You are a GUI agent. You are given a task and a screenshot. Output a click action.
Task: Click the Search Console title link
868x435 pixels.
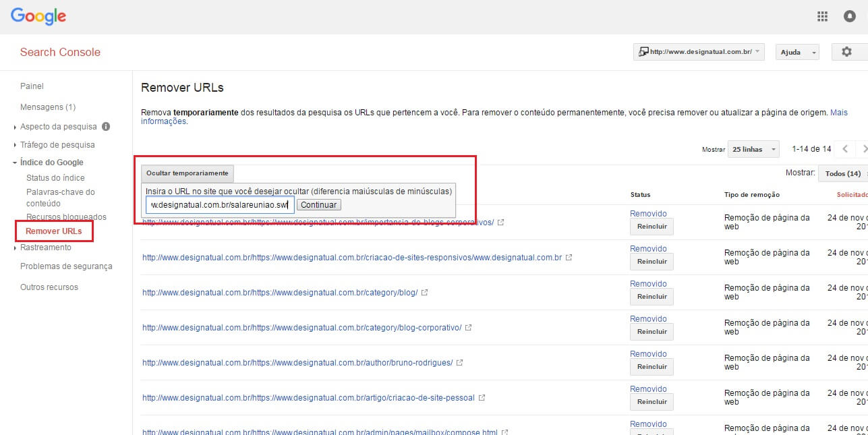click(60, 52)
